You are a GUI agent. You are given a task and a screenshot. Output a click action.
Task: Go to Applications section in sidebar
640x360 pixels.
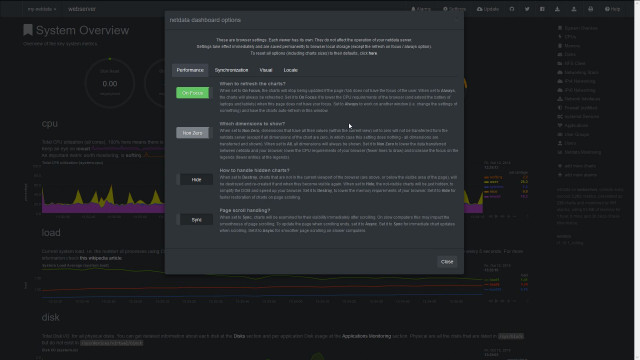point(572,125)
